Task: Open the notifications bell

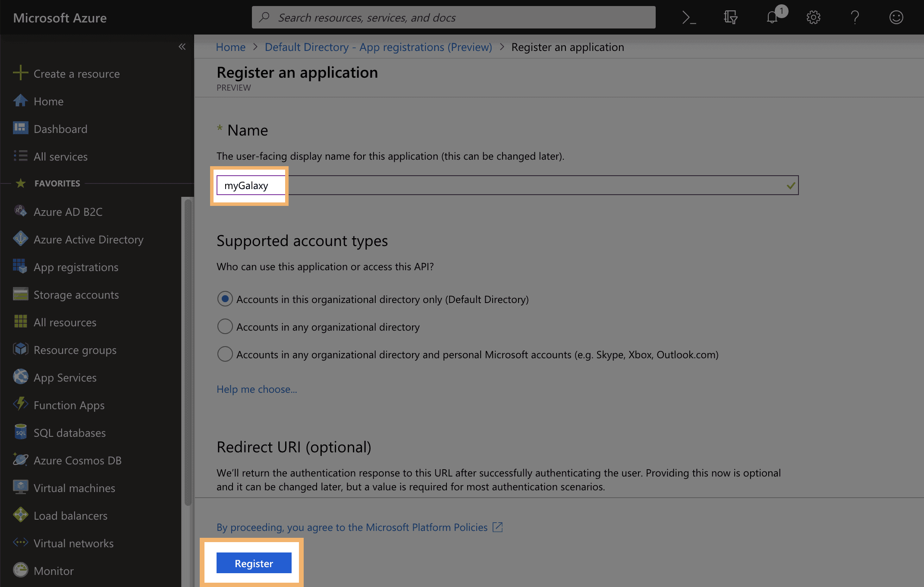Action: click(x=772, y=18)
